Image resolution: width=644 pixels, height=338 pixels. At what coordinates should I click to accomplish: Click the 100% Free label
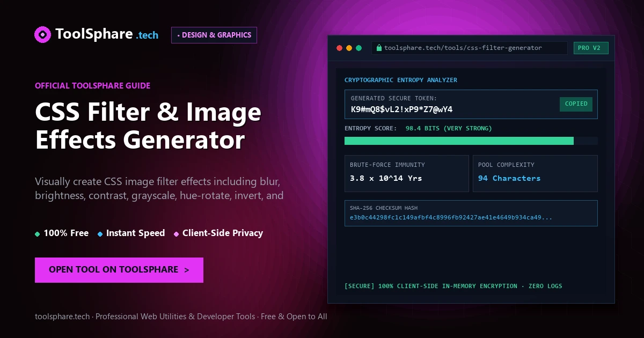(66, 233)
